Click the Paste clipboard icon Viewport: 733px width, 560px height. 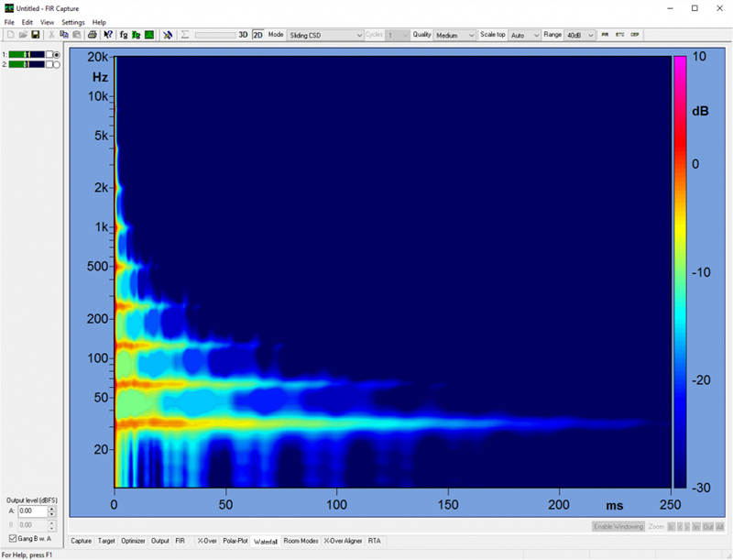click(x=77, y=35)
